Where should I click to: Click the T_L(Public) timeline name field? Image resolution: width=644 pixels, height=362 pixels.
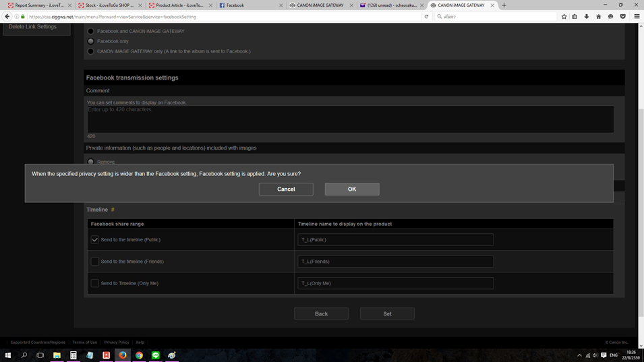(396, 240)
